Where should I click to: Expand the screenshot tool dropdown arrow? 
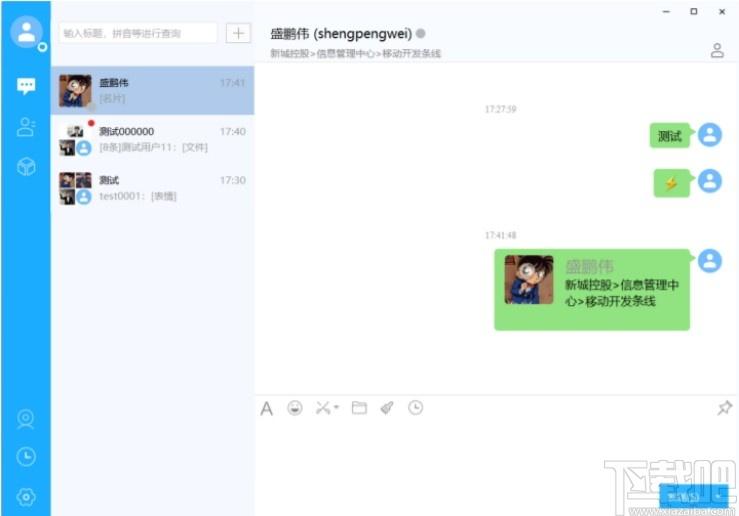[x=337, y=407]
